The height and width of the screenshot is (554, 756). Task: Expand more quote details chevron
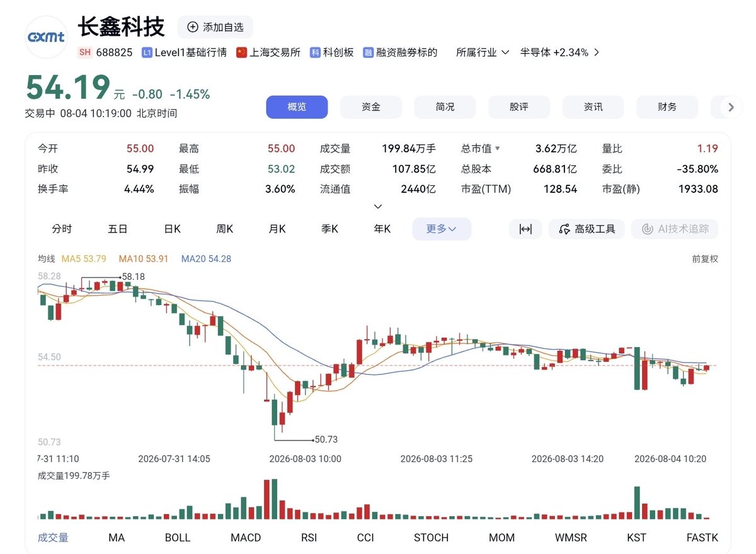[x=378, y=206]
